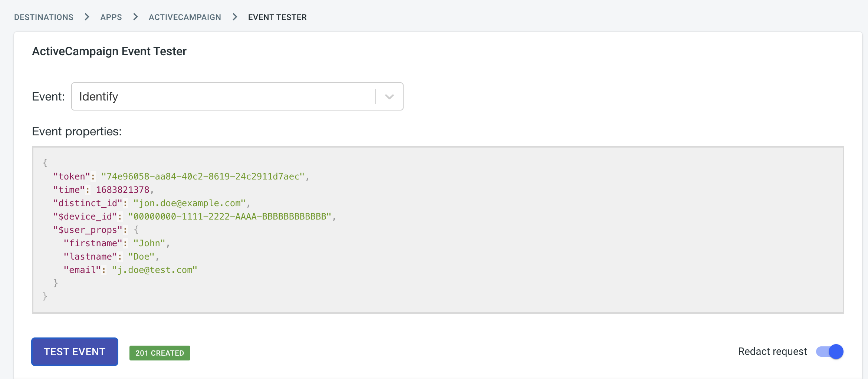This screenshot has width=868, height=379.
Task: Open the Apps breadcrumb link
Action: 111,17
